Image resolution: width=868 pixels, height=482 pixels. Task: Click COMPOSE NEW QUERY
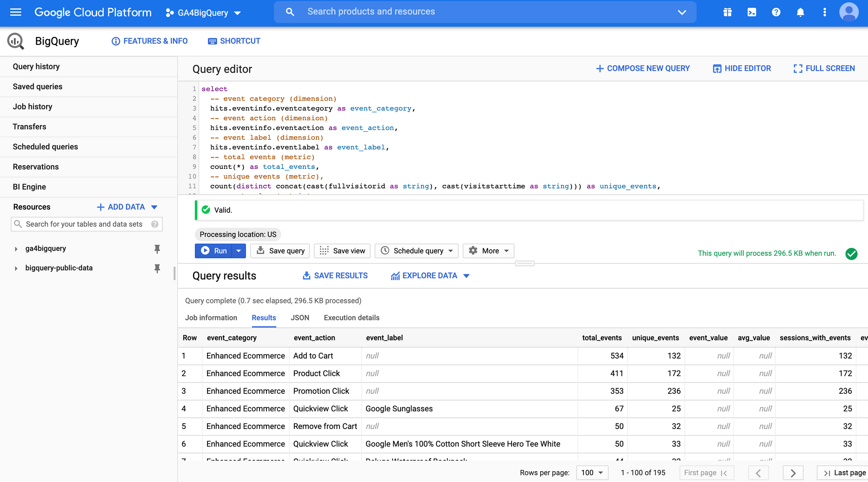[643, 69]
